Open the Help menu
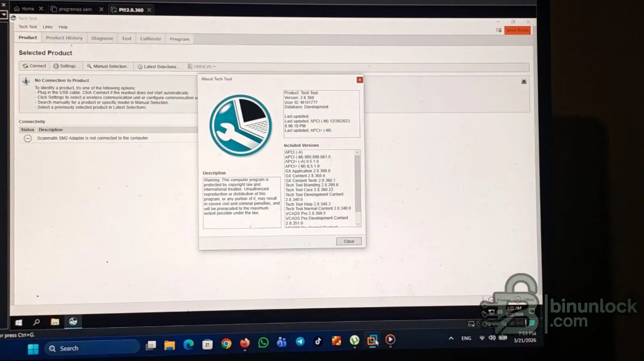644x361 pixels. [x=63, y=27]
